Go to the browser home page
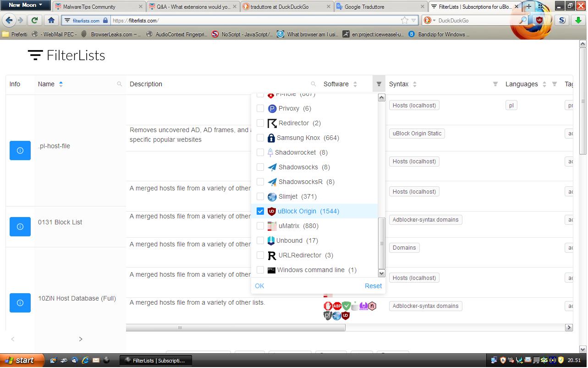 [51, 20]
